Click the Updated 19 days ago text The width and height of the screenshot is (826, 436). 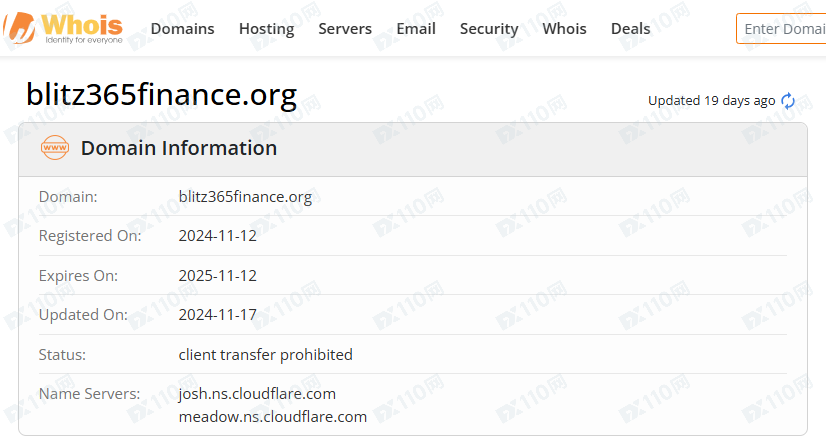711,101
